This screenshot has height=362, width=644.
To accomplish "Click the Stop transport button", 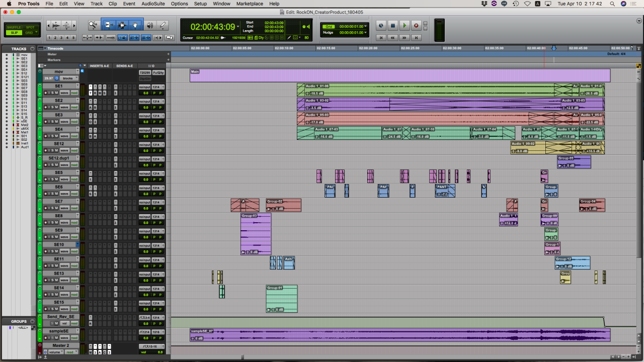I will (393, 26).
